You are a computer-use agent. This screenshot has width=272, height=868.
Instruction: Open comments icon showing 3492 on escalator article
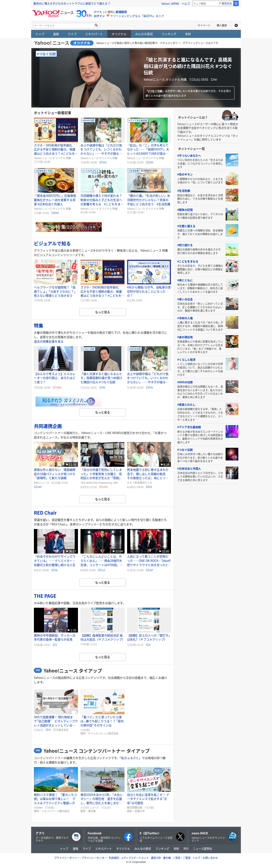[54, 387]
